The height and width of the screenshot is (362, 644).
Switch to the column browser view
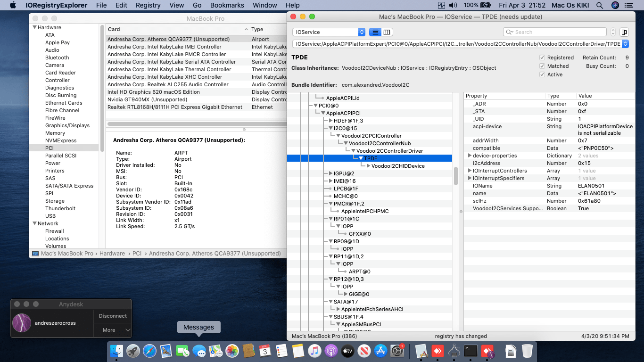[387, 32]
